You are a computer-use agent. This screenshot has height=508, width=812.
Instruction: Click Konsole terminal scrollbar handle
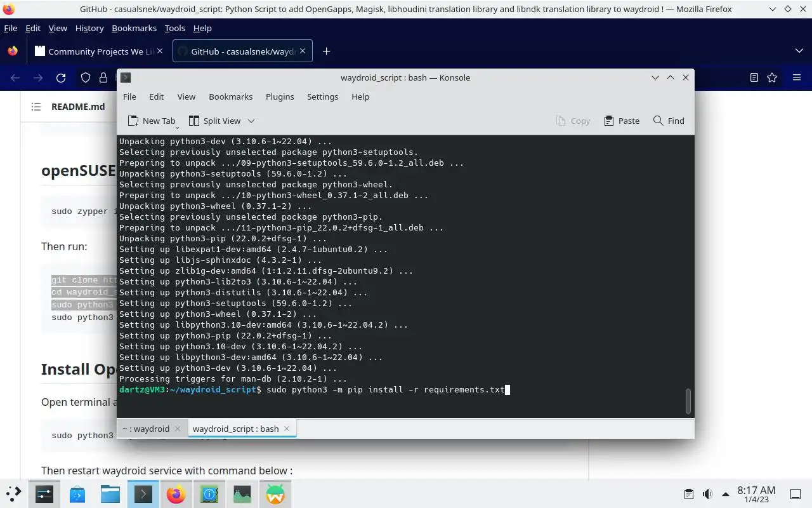tap(688, 401)
